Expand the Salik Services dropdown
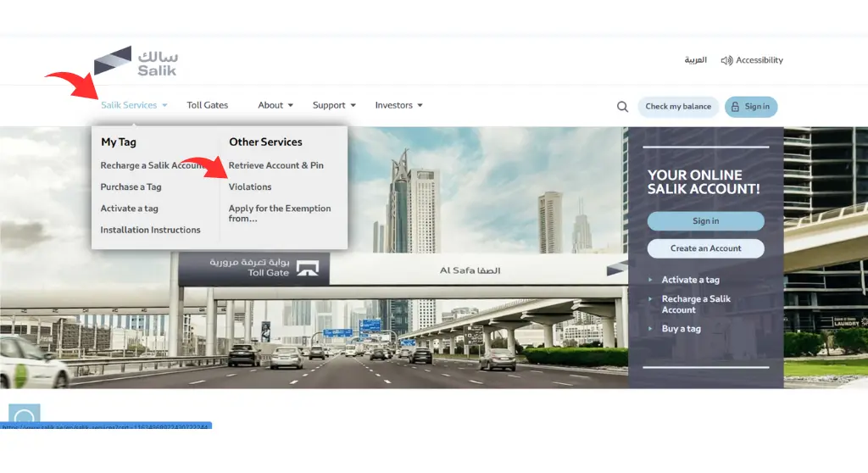The image size is (868, 473). pos(134,105)
